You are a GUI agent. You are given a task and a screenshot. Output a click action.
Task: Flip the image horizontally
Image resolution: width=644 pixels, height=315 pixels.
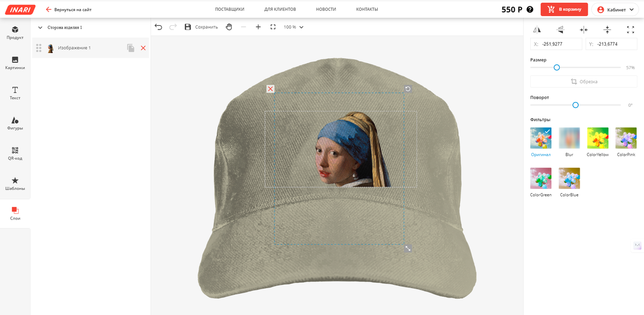point(537,30)
